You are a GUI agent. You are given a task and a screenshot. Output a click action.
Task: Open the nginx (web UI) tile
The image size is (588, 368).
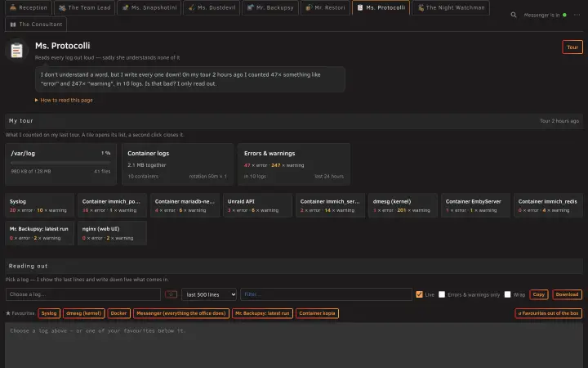pyautogui.click(x=112, y=233)
